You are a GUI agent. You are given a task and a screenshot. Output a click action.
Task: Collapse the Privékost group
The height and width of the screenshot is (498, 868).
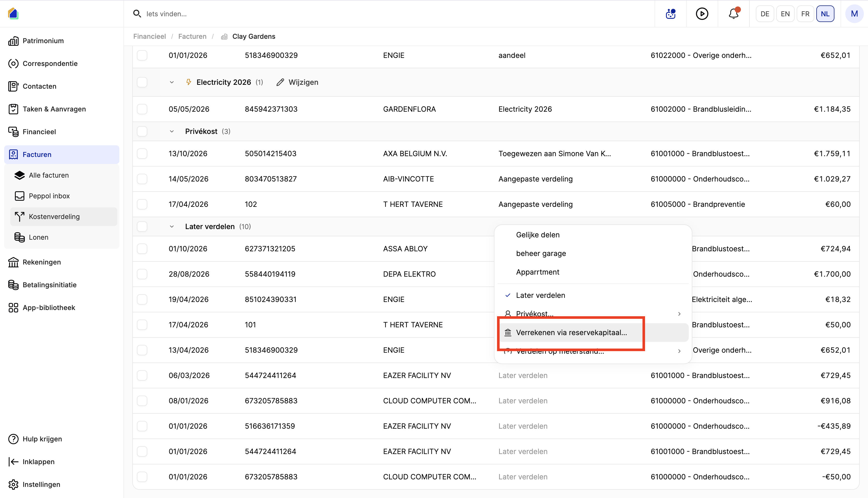pos(172,131)
